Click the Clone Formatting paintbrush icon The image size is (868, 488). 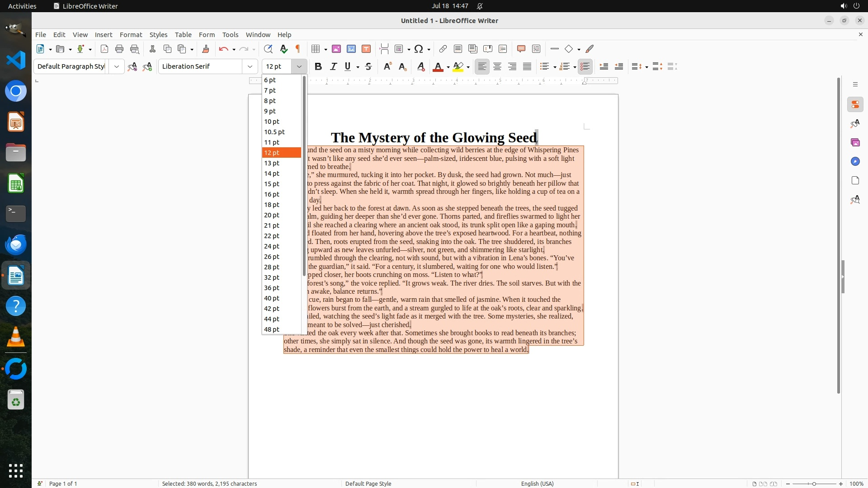point(206,49)
